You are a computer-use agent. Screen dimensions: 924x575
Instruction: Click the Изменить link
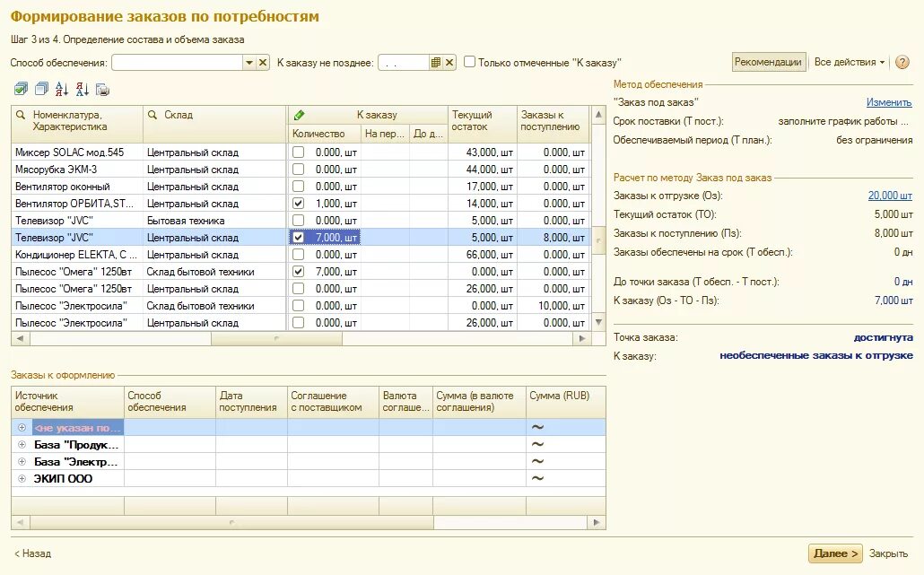pos(889,102)
